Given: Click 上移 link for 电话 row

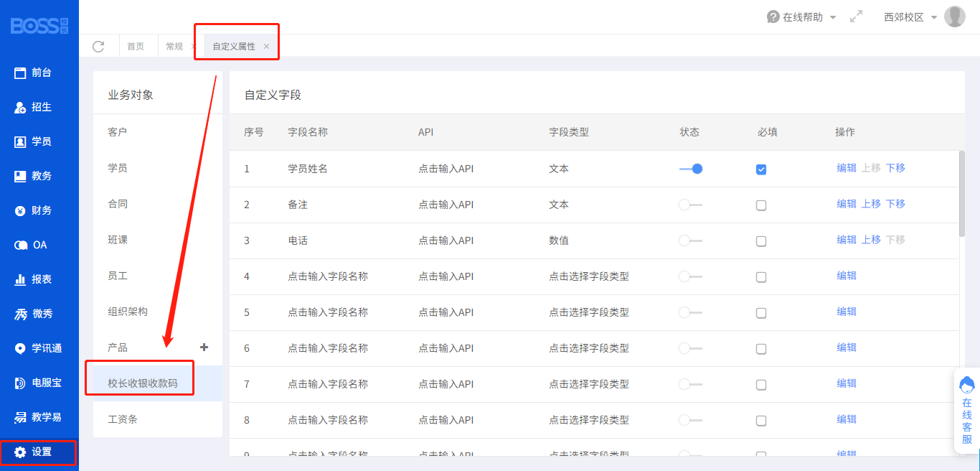Looking at the screenshot, I should 871,240.
